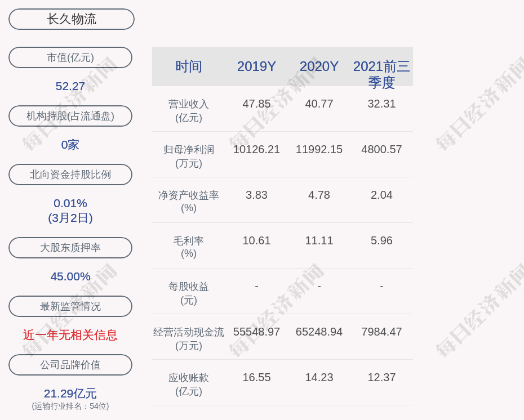Click the 归母净利润(万元) row label

[x=189, y=157]
